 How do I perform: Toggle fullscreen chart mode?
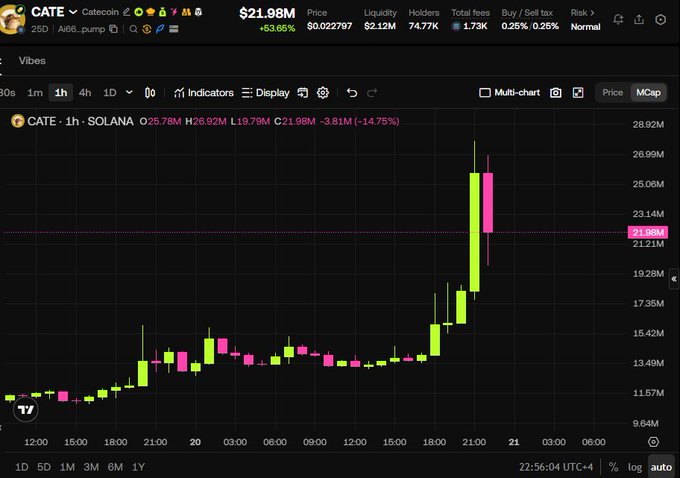pos(578,92)
